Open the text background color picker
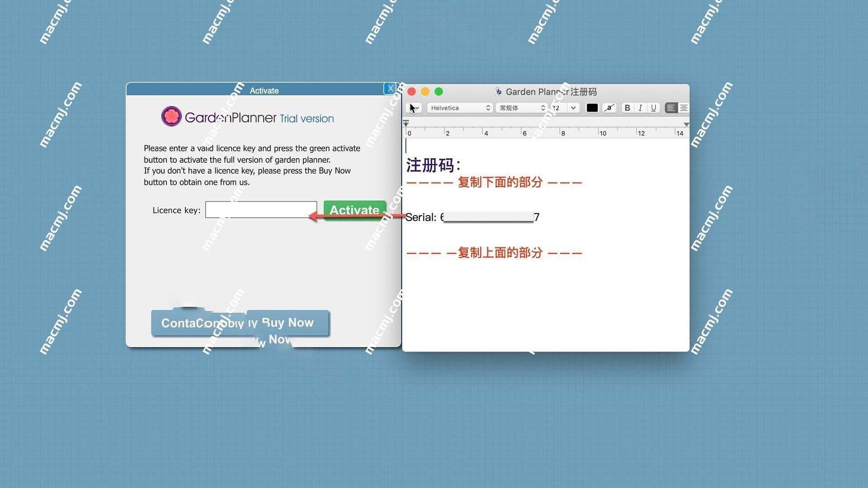 [609, 108]
